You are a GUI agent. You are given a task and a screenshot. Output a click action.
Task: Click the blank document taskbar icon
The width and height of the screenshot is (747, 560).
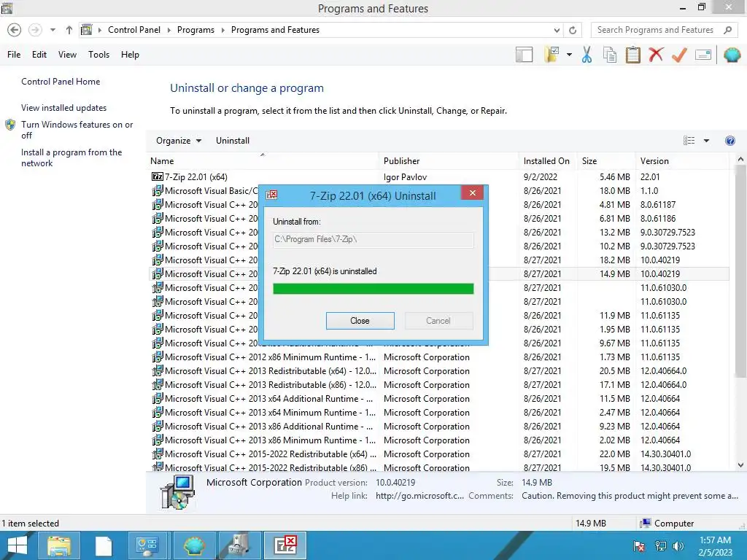pos(104,545)
